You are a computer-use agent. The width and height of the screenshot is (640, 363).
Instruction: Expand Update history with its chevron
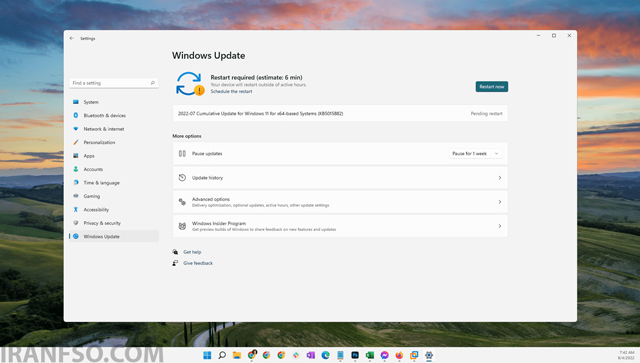click(x=500, y=178)
